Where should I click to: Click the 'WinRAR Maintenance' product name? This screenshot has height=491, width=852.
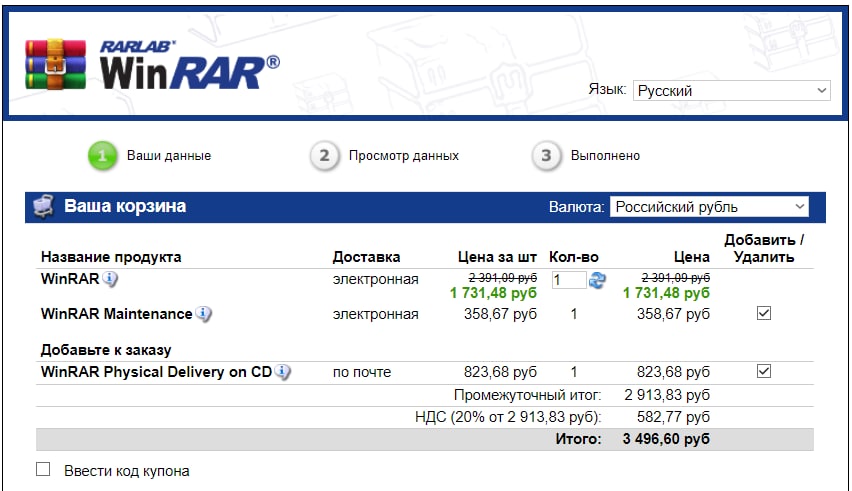tap(116, 314)
